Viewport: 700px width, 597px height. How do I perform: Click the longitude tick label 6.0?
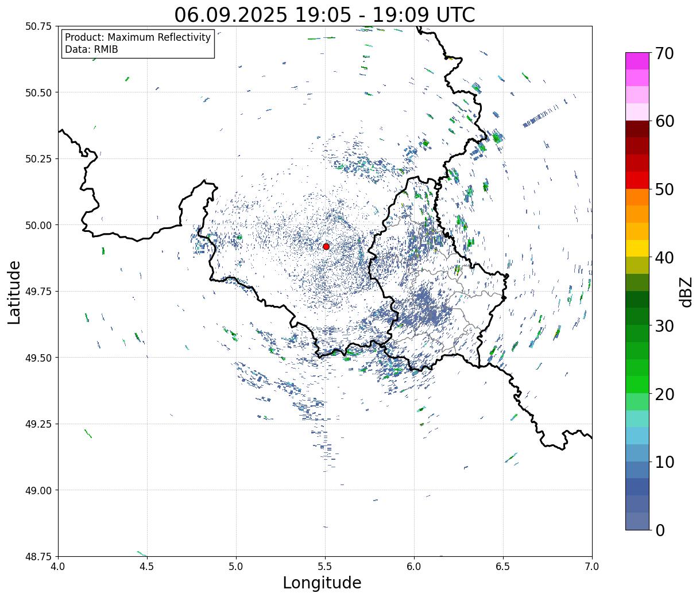[414, 567]
